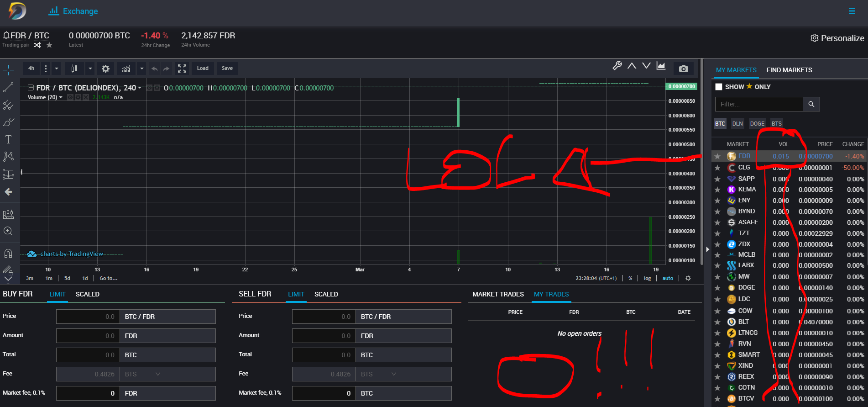This screenshot has height=407, width=868.
Task: Star the CLG market row
Action: pyautogui.click(x=717, y=168)
